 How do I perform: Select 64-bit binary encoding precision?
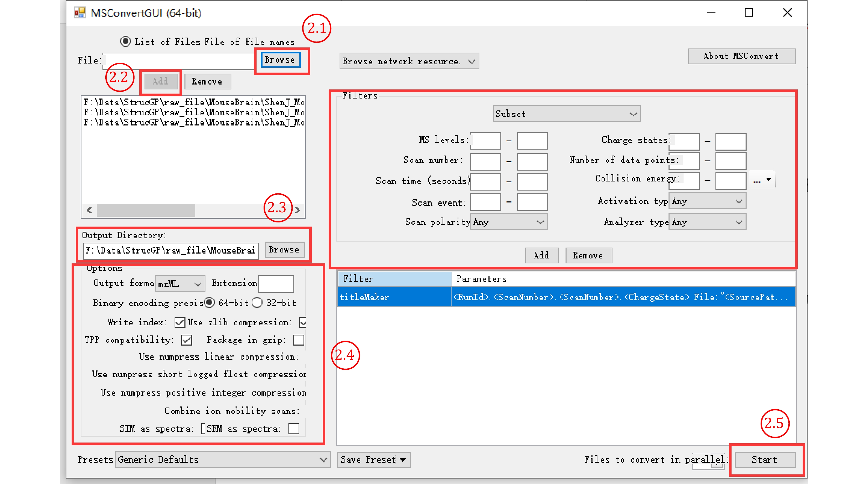pyautogui.click(x=209, y=303)
